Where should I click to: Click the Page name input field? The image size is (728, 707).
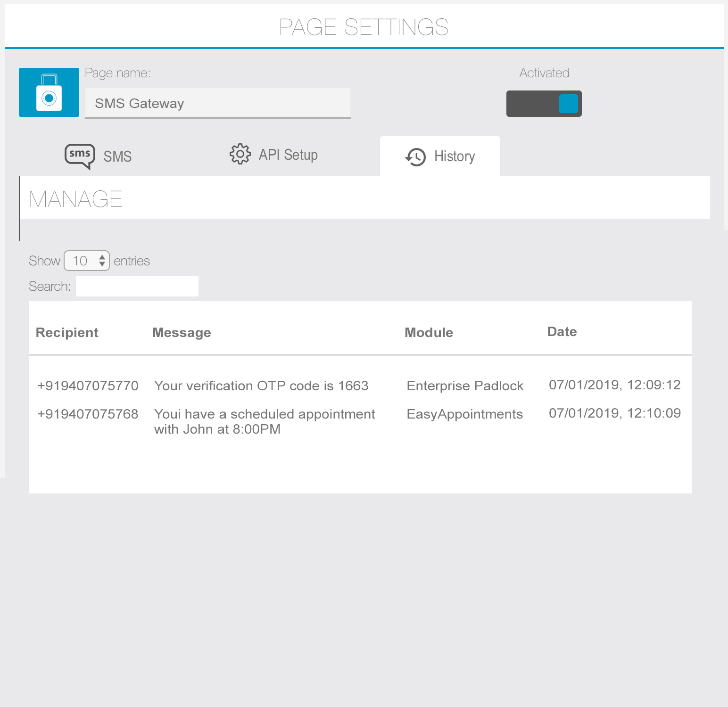[x=218, y=103]
